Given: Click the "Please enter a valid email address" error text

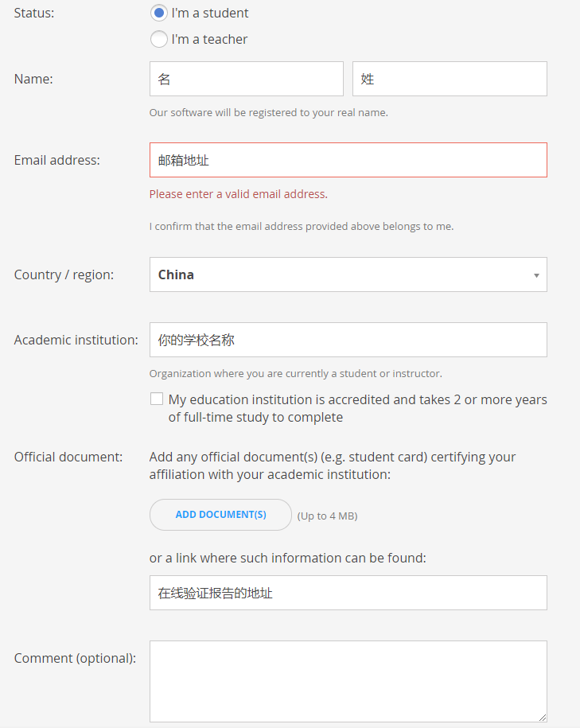Looking at the screenshot, I should point(238,194).
